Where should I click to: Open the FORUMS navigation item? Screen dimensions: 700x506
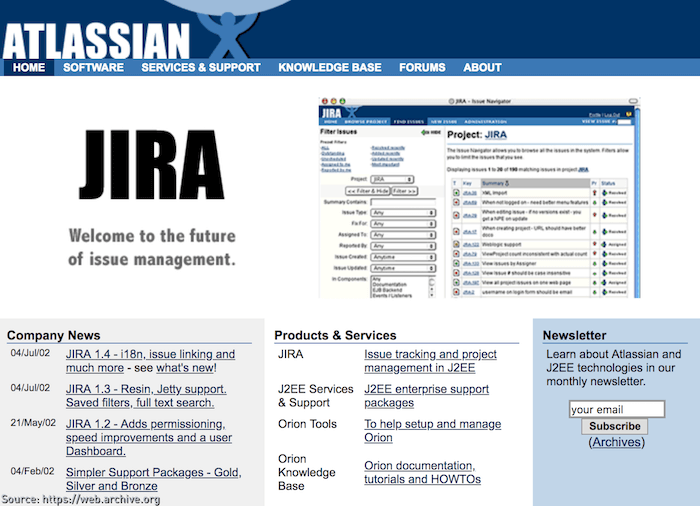point(422,67)
